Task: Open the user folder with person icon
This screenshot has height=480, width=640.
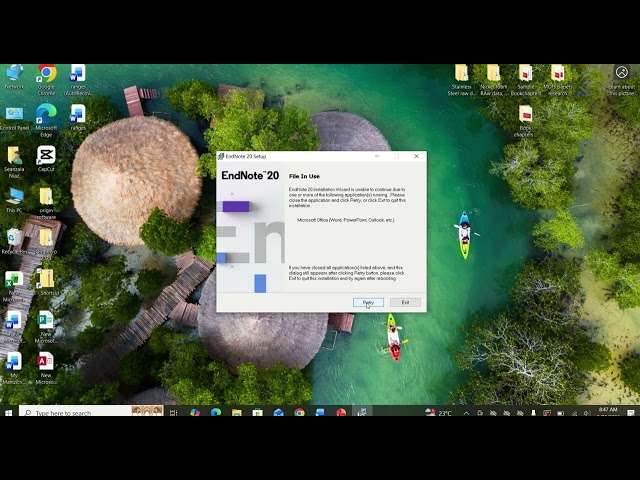Action: pos(14,162)
